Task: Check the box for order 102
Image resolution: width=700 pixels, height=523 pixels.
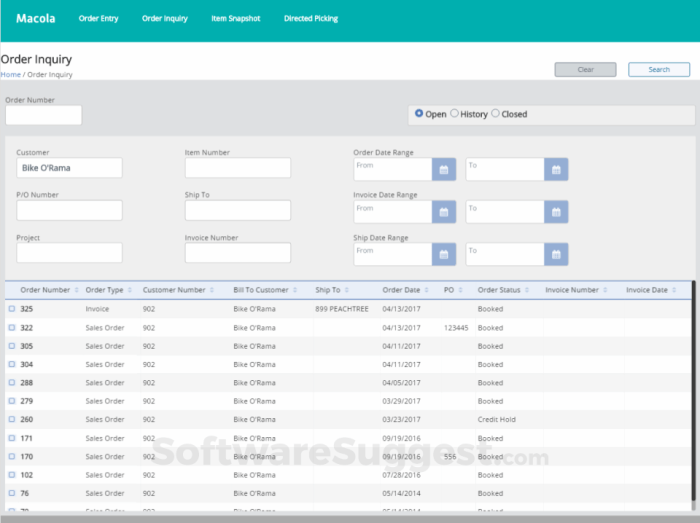Action: click(x=12, y=475)
